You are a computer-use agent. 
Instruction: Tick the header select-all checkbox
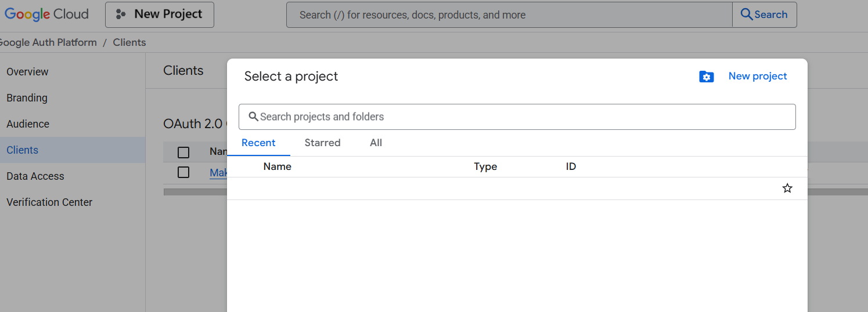[x=183, y=152]
